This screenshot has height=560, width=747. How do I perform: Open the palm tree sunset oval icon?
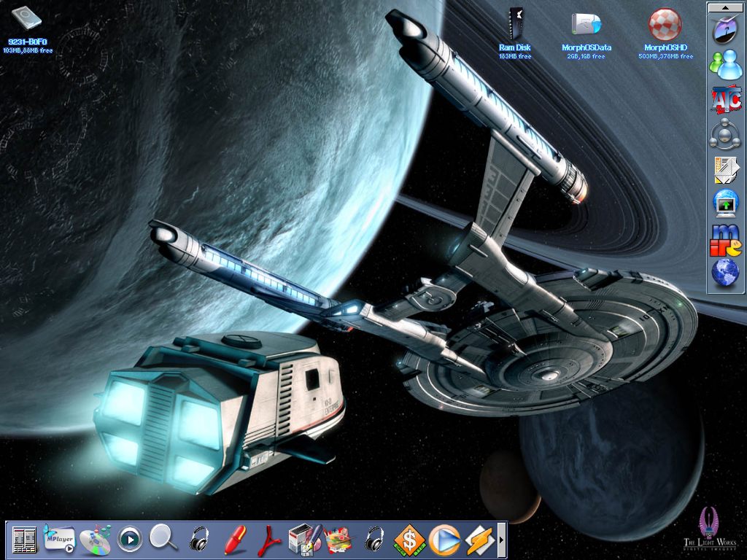point(724,29)
